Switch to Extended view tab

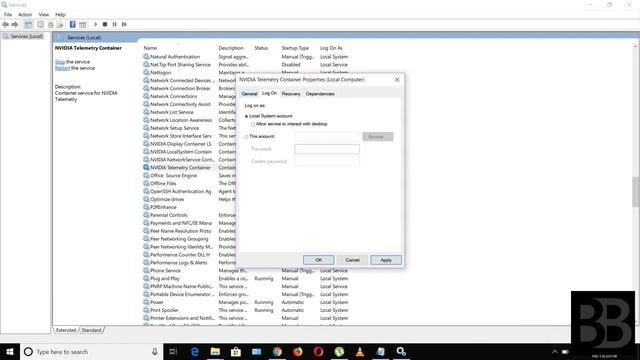[66, 330]
